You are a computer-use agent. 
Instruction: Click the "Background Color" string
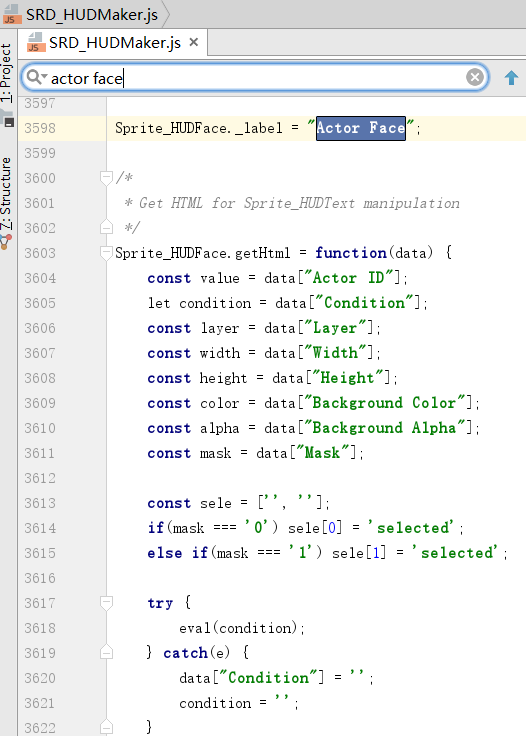pyautogui.click(x=387, y=403)
